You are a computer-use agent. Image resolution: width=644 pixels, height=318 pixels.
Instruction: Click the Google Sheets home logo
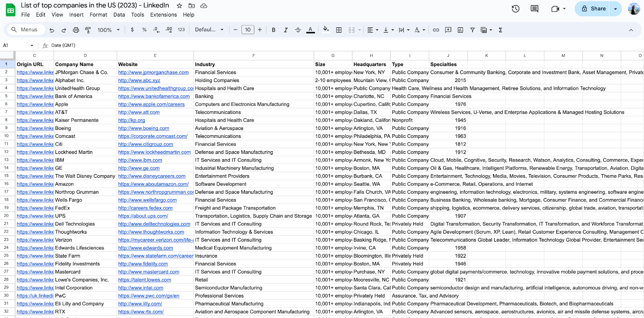(x=10, y=10)
